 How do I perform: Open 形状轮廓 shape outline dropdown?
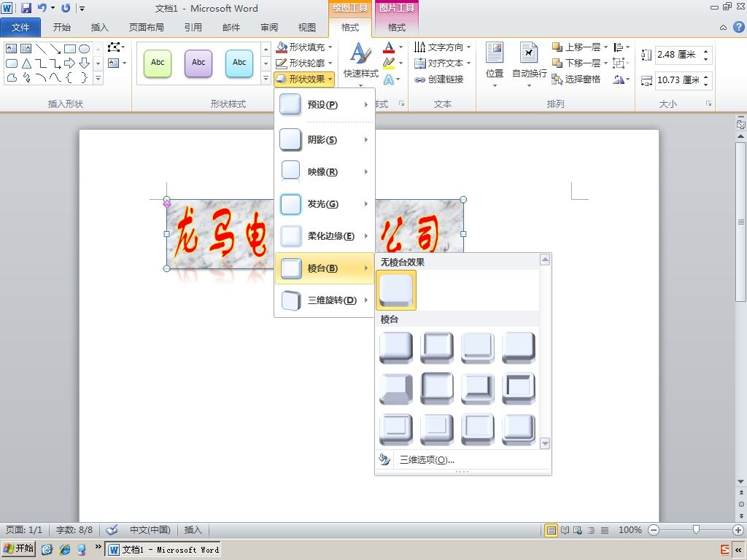pyautogui.click(x=304, y=63)
